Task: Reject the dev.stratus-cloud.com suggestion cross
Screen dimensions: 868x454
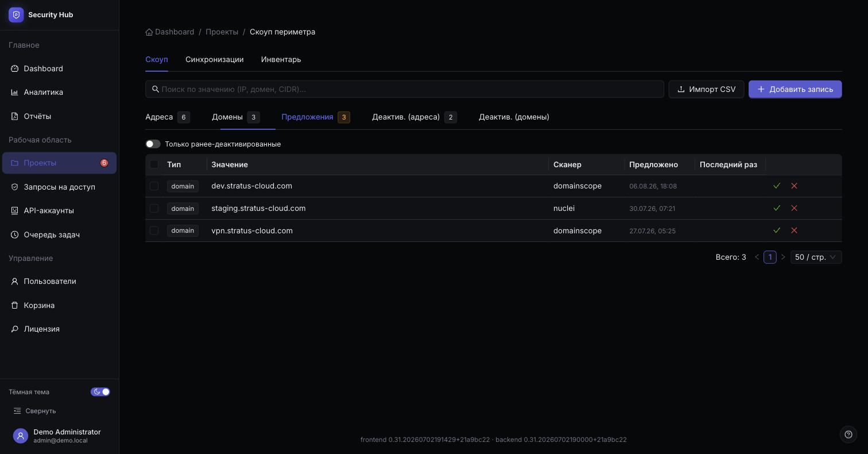Action: (794, 186)
